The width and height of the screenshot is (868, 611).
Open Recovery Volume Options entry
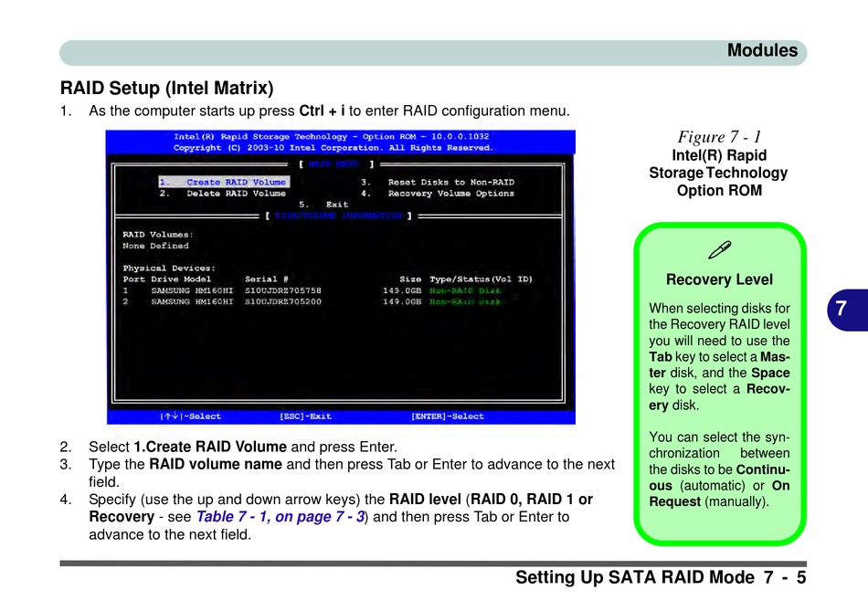[437, 194]
